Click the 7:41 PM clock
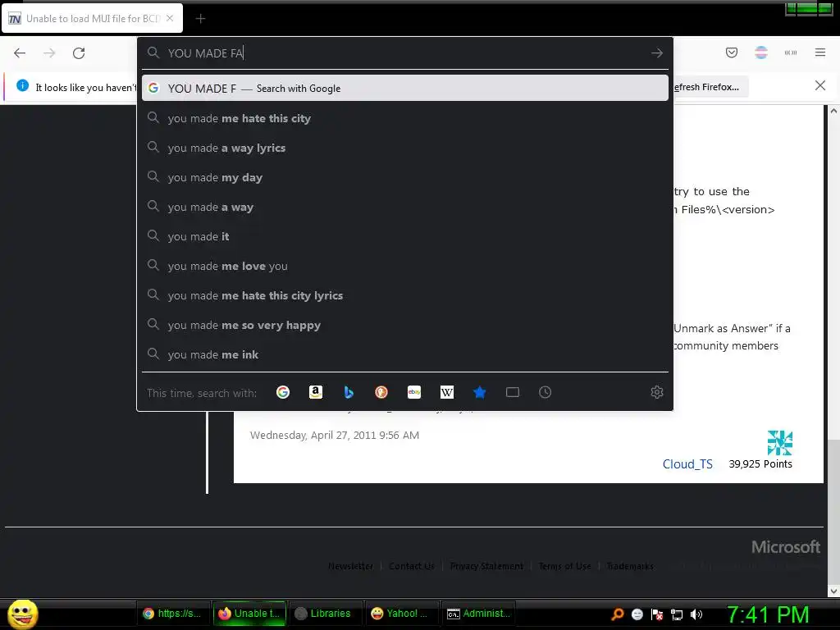 (x=768, y=614)
